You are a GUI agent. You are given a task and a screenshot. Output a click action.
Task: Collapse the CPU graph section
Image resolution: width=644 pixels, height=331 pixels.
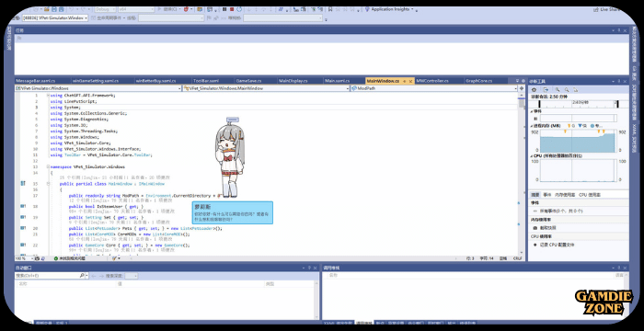532,156
